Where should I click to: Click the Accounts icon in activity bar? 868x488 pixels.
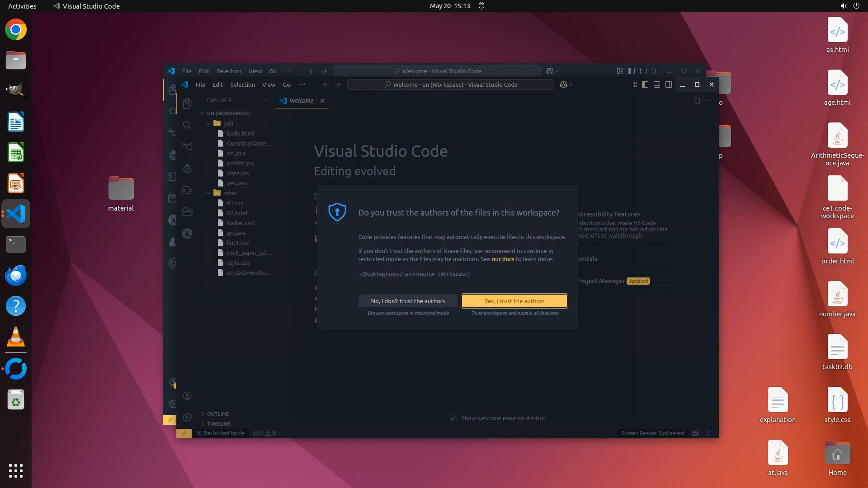click(187, 396)
